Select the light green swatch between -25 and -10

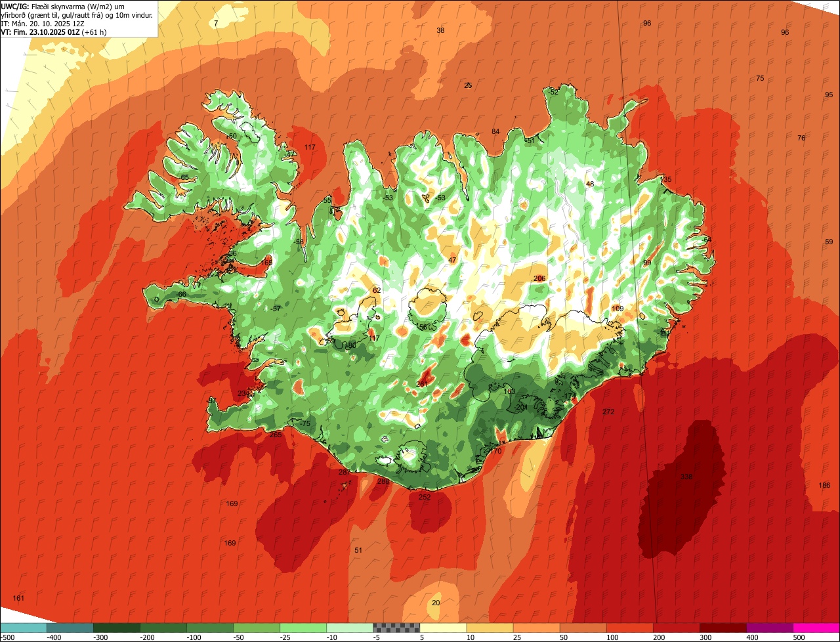[x=303, y=628]
